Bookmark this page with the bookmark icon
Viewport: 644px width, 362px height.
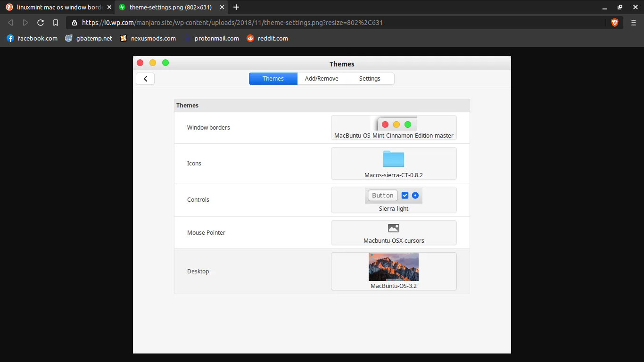click(x=56, y=23)
